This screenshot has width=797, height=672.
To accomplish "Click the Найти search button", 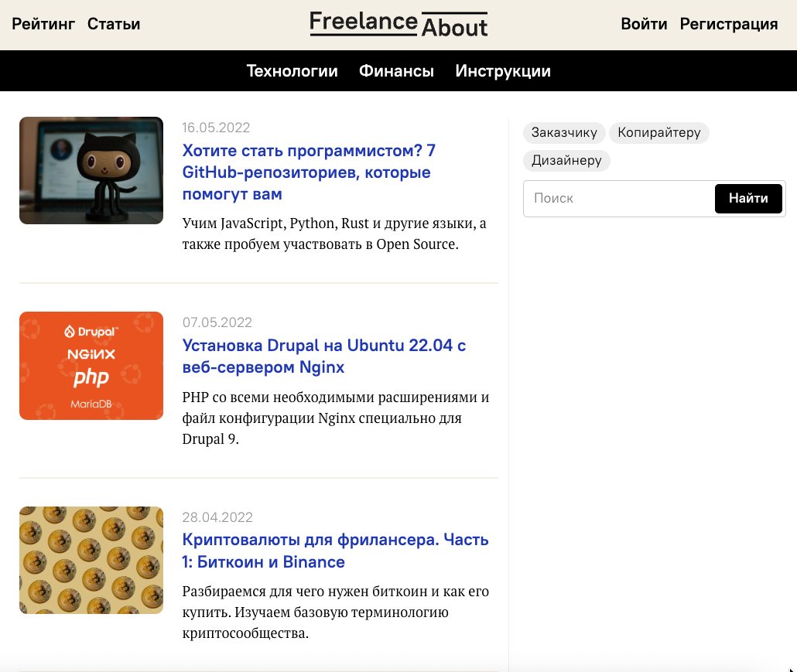I will pos(748,198).
